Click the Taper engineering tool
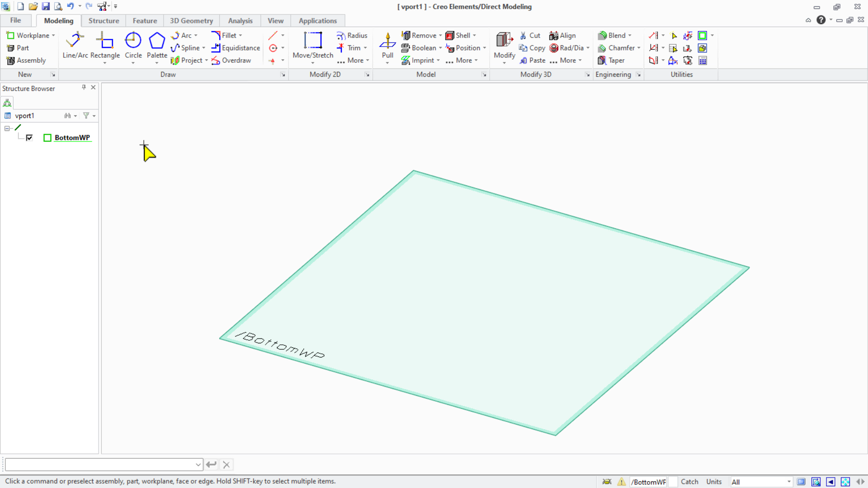Viewport: 868px width, 488px height. click(x=611, y=61)
